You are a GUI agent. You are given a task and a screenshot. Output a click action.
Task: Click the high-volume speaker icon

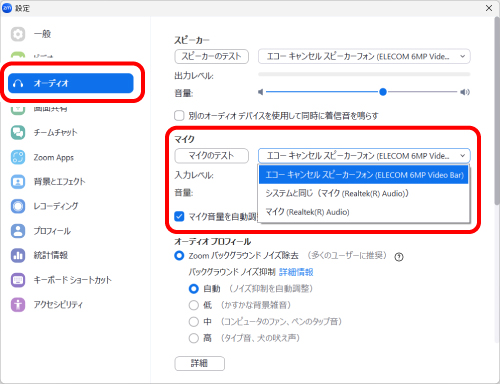click(465, 92)
